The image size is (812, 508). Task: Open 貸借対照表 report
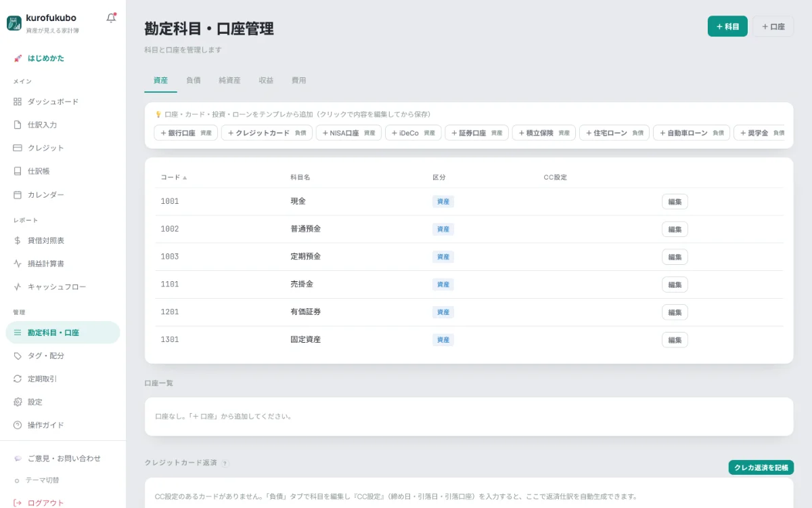[63, 240]
